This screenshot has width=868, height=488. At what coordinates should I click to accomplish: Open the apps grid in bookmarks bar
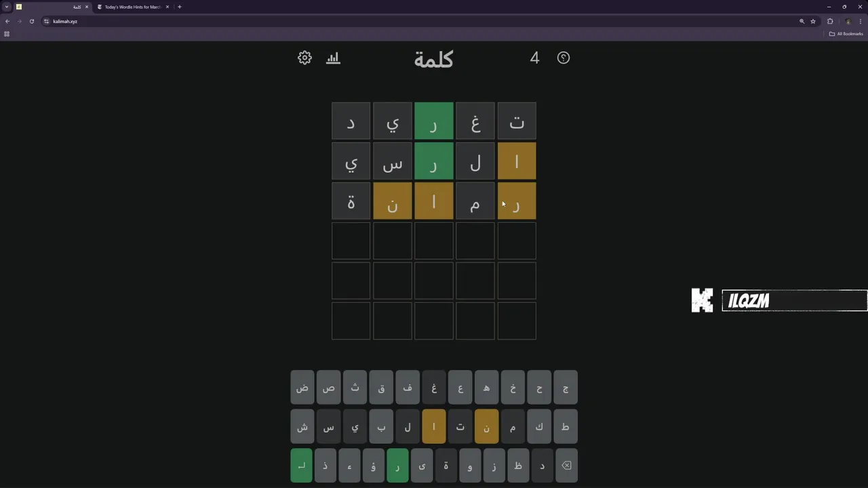click(x=7, y=34)
